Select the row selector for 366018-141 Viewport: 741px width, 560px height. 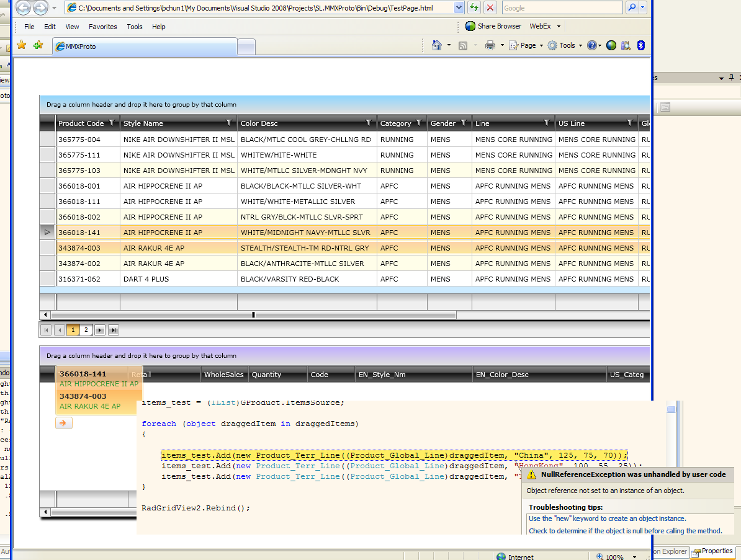(48, 232)
